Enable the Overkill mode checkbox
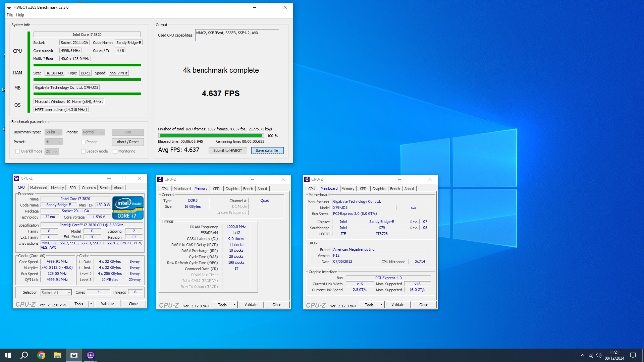 (x=17, y=151)
